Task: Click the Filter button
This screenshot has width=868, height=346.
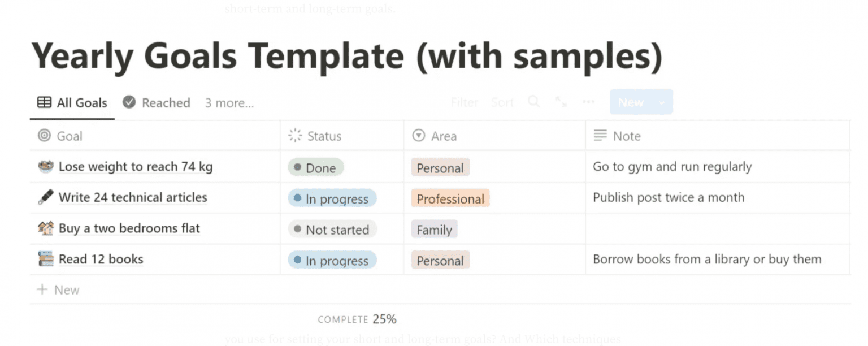Action: [x=465, y=102]
